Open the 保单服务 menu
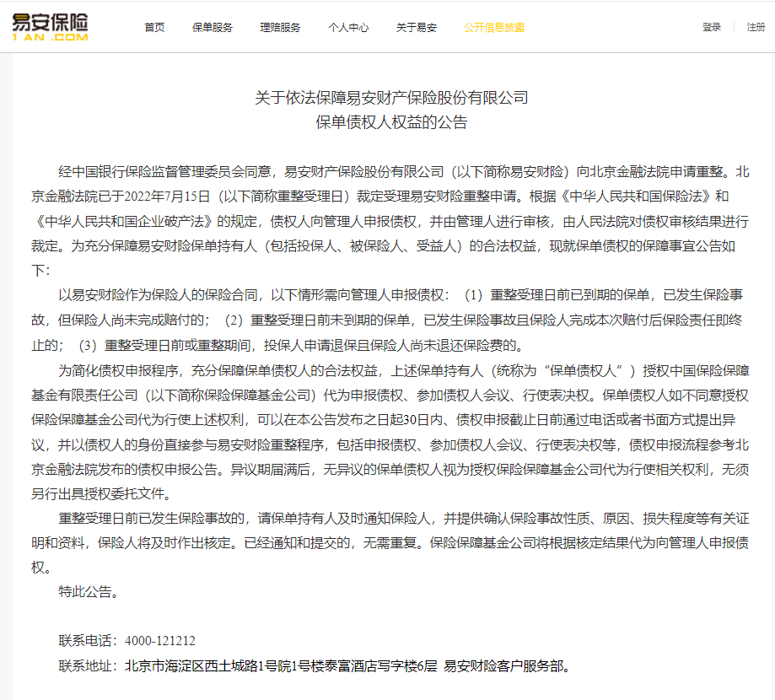 (x=212, y=27)
